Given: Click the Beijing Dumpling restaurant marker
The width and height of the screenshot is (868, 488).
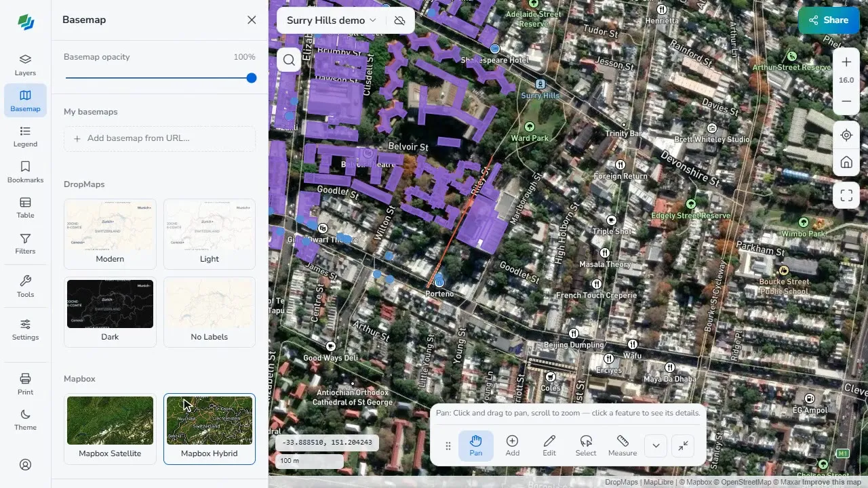Looking at the screenshot, I should [x=574, y=333].
